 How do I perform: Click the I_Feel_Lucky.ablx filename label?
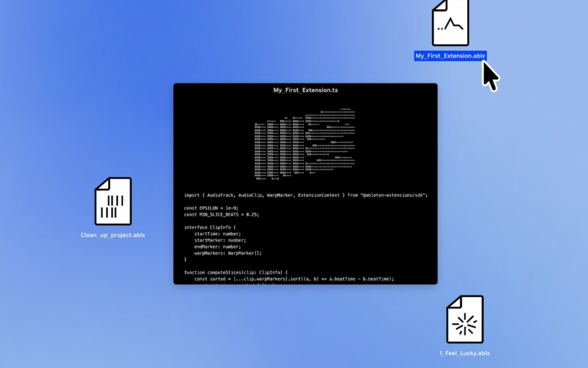(465, 353)
